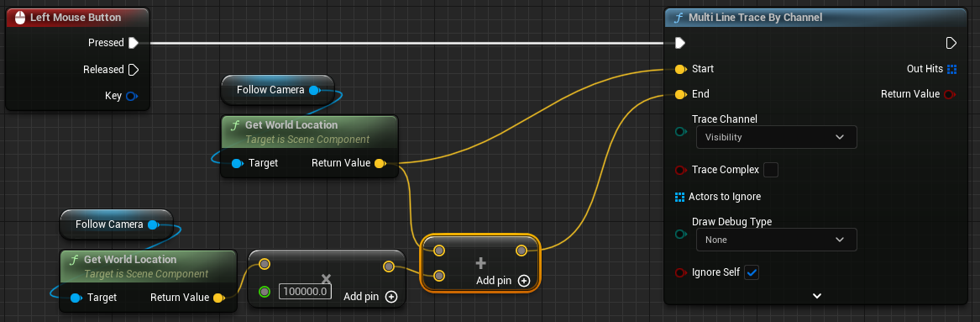Screen dimensions: 980x322
Task: Select the upper Follow Camera variable node
Action: click(x=277, y=90)
